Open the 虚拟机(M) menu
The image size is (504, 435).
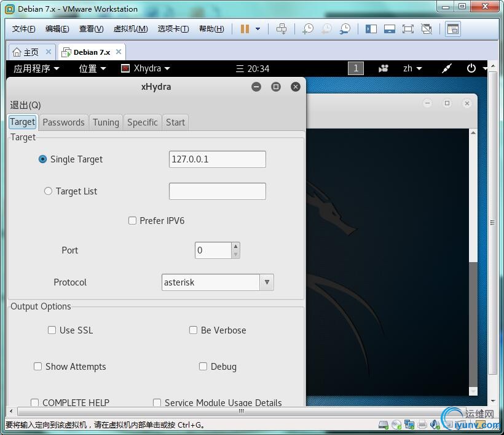tap(130, 29)
